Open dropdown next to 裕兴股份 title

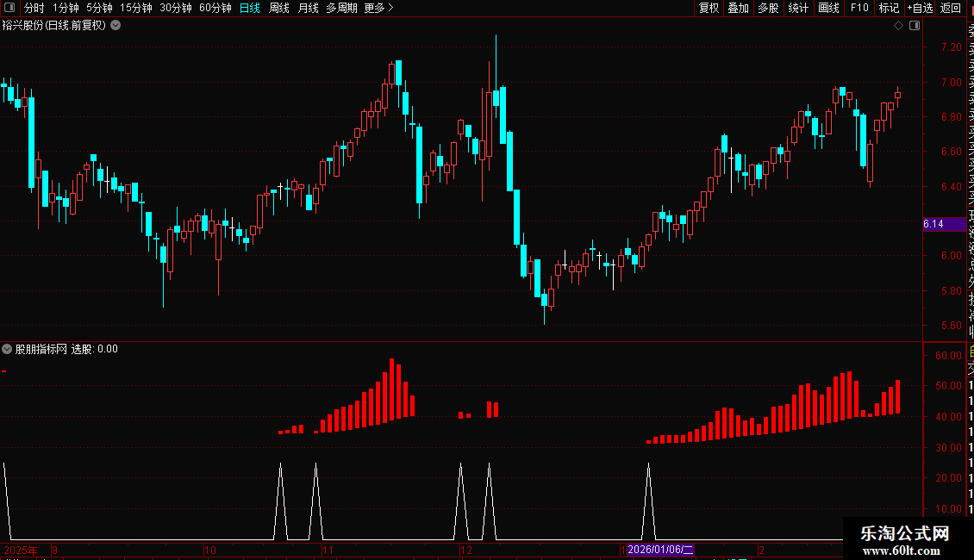pyautogui.click(x=116, y=26)
